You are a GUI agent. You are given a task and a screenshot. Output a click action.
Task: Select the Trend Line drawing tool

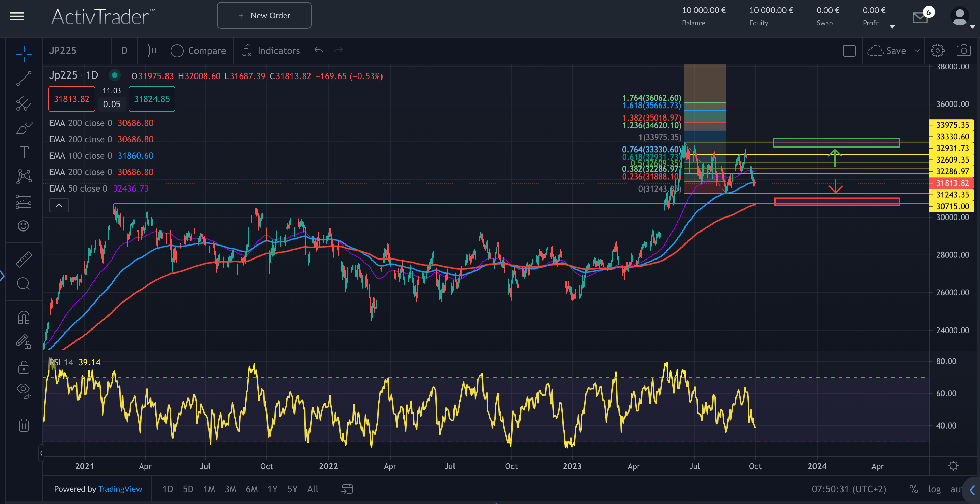click(23, 79)
